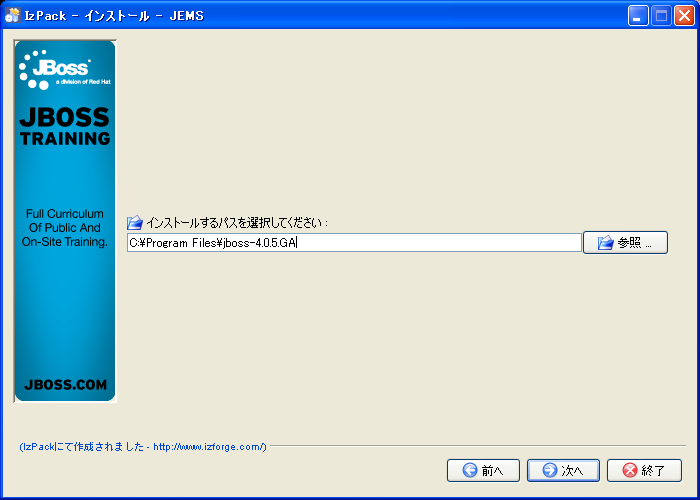Click the JBOSS.COM text in sidebar banner
This screenshot has width=700, height=500.
coord(65,384)
